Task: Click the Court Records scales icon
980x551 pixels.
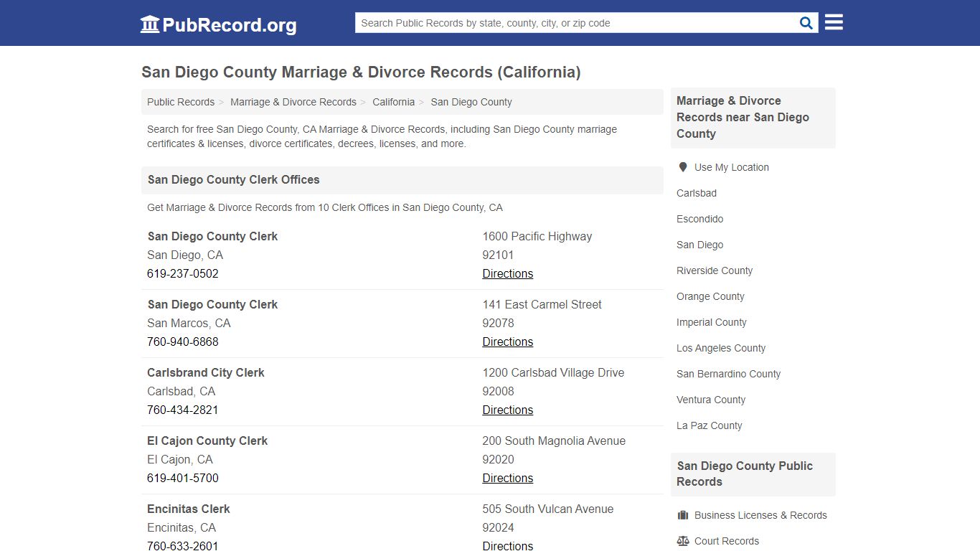Action: 683,541
